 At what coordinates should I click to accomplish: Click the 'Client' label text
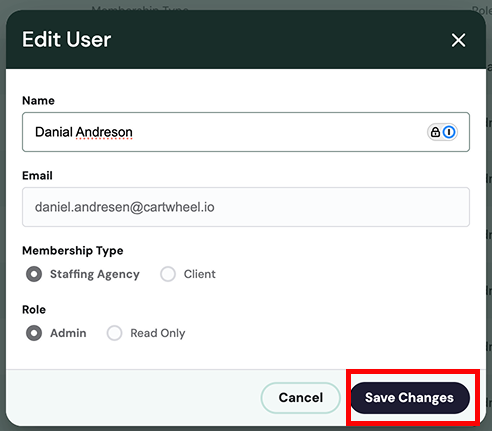click(200, 274)
